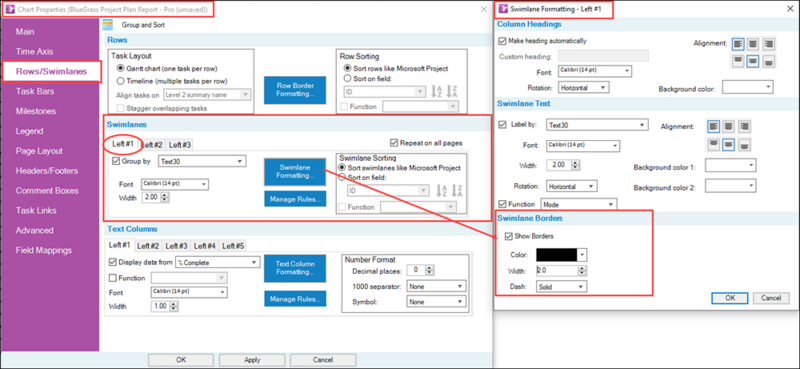Click ascending A-Z icon in Row Sorting
This screenshot has width=800, height=369.
coord(437,92)
